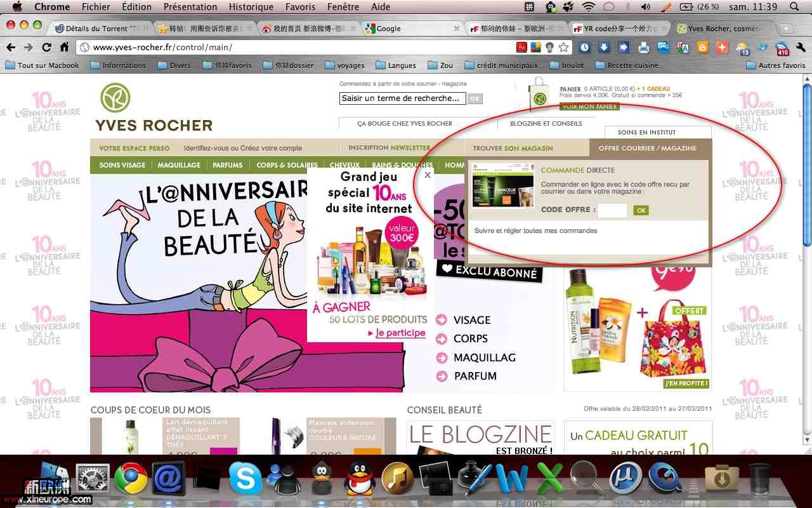
Task: Open the Trash in the Dock
Action: [759, 479]
